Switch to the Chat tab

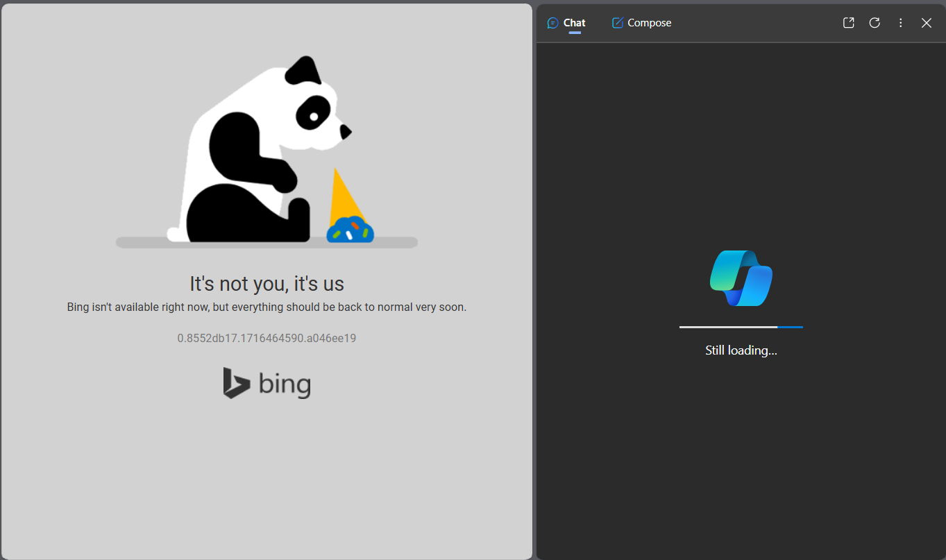566,23
